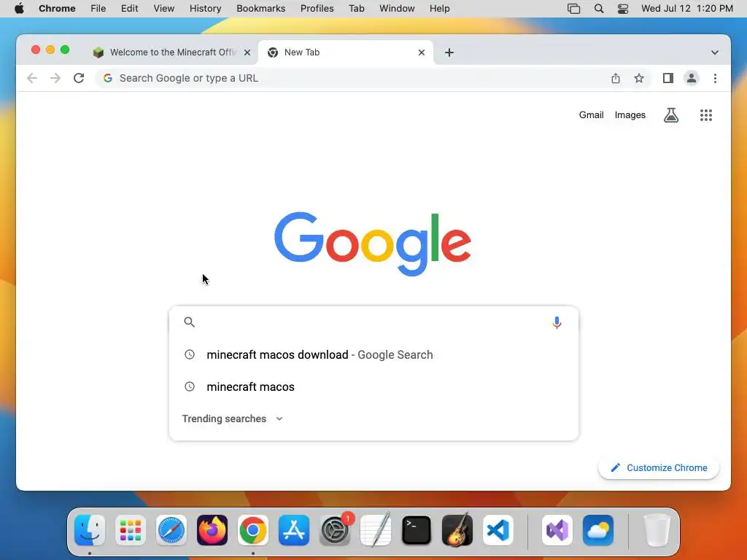Launch Firefox from the Dock
The image size is (747, 560).
coord(212,530)
